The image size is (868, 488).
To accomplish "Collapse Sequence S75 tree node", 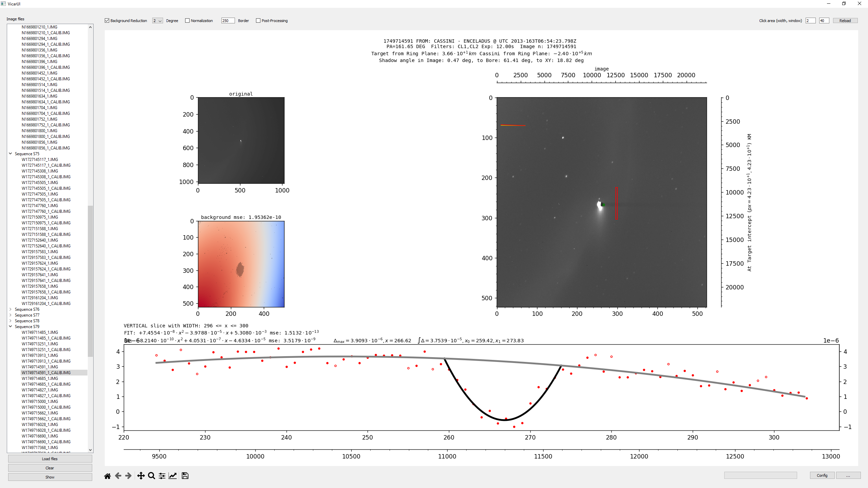I will (11, 154).
